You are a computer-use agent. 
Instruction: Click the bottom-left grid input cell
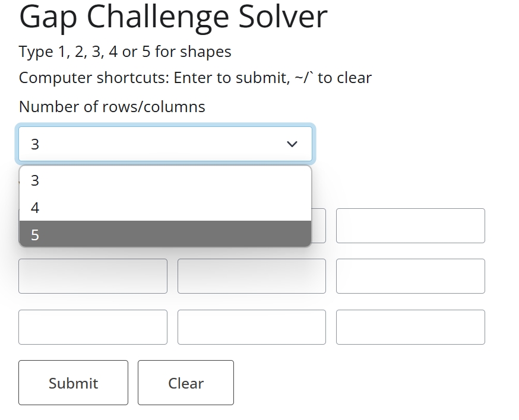[x=93, y=327]
